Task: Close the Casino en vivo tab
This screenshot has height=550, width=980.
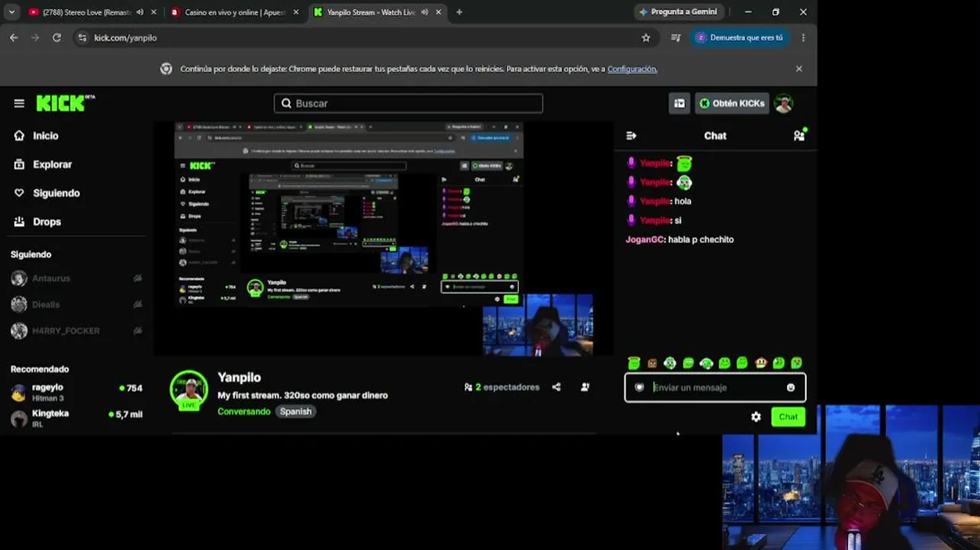Action: point(296,12)
